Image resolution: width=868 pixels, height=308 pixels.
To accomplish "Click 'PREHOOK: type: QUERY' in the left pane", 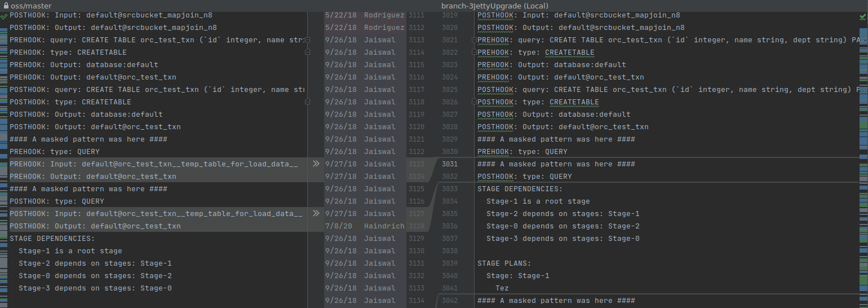I will pyautogui.click(x=55, y=152).
